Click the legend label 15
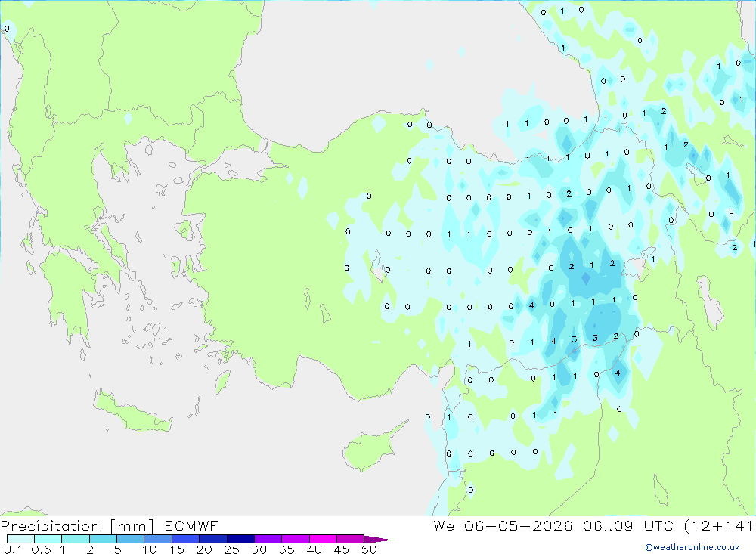 177,549
